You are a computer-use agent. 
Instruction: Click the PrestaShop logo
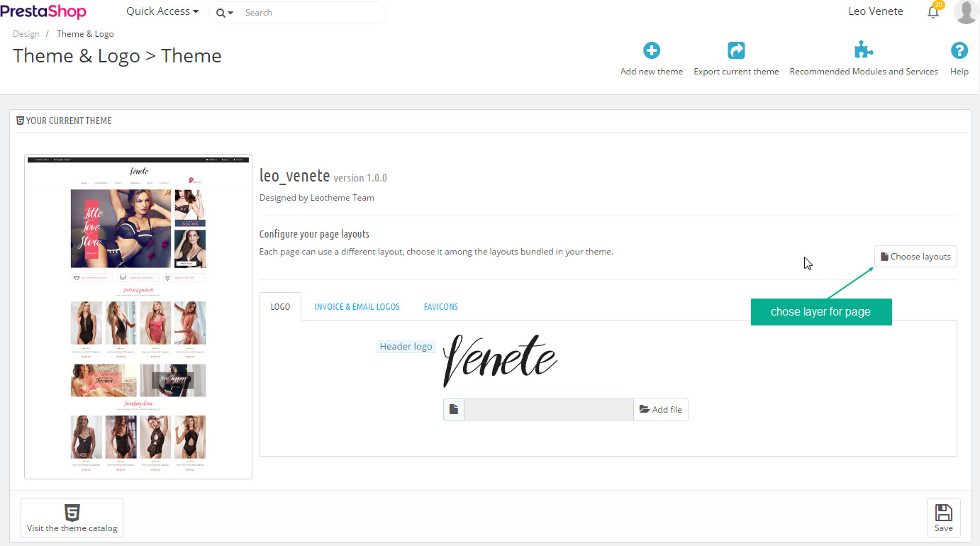(44, 12)
